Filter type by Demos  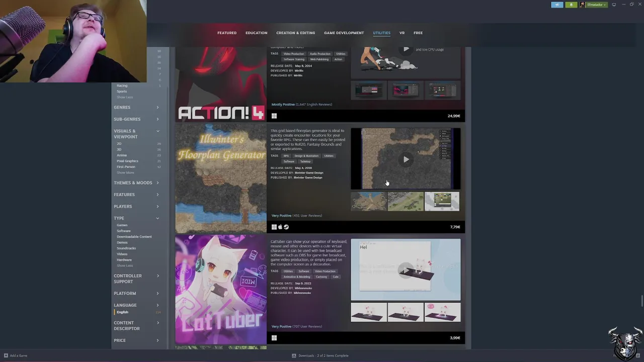point(122,242)
